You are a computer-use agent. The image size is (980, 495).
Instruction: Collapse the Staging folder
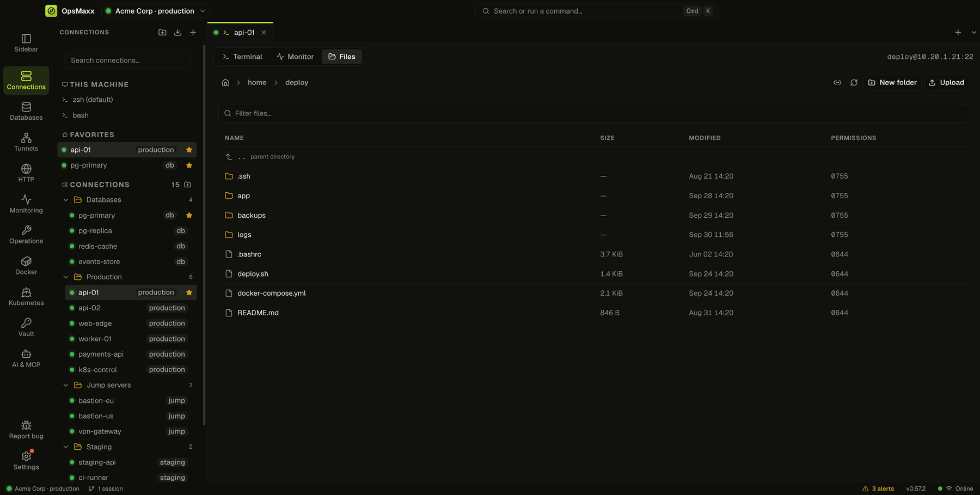point(66,447)
